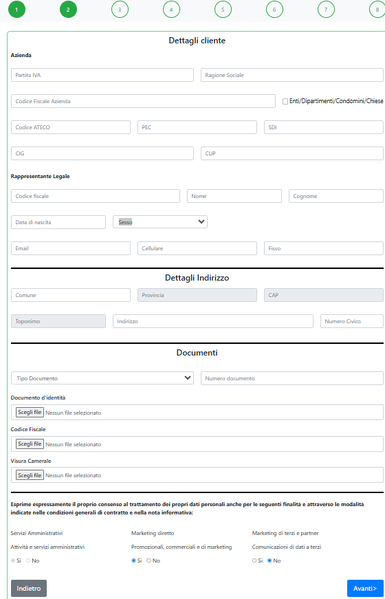Click the CUP input field

(292, 153)
